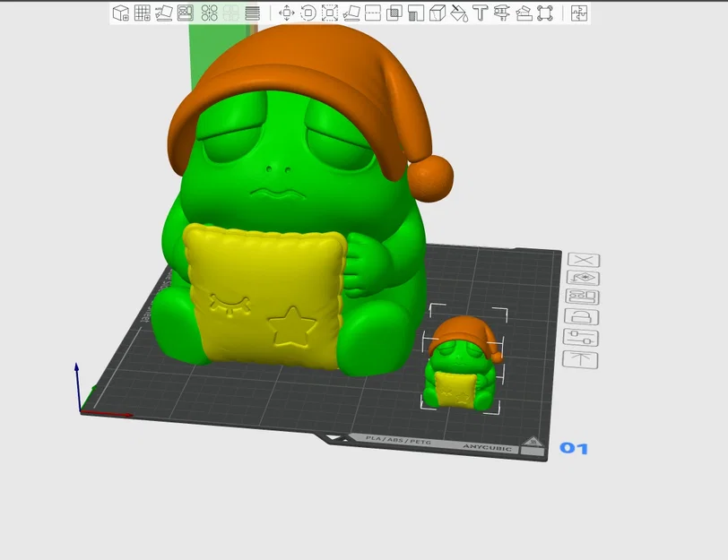The height and width of the screenshot is (560, 728).
Task: Click the Split to objects icon
Action: coord(210,13)
